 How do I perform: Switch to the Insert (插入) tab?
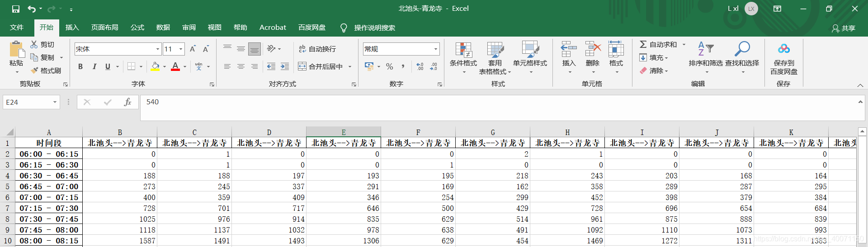(72, 28)
